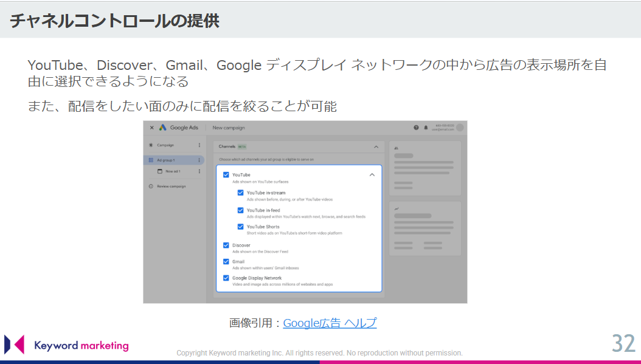The height and width of the screenshot is (364, 641).
Task: Click the Copyright Keyword marketing Inc. footer text
Action: click(320, 353)
